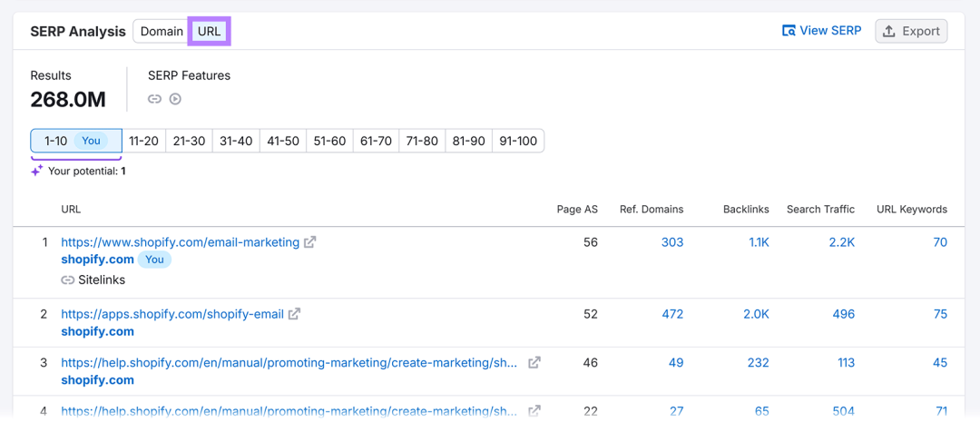Click the link SERP feature icon
The image size is (980, 422).
point(154,99)
